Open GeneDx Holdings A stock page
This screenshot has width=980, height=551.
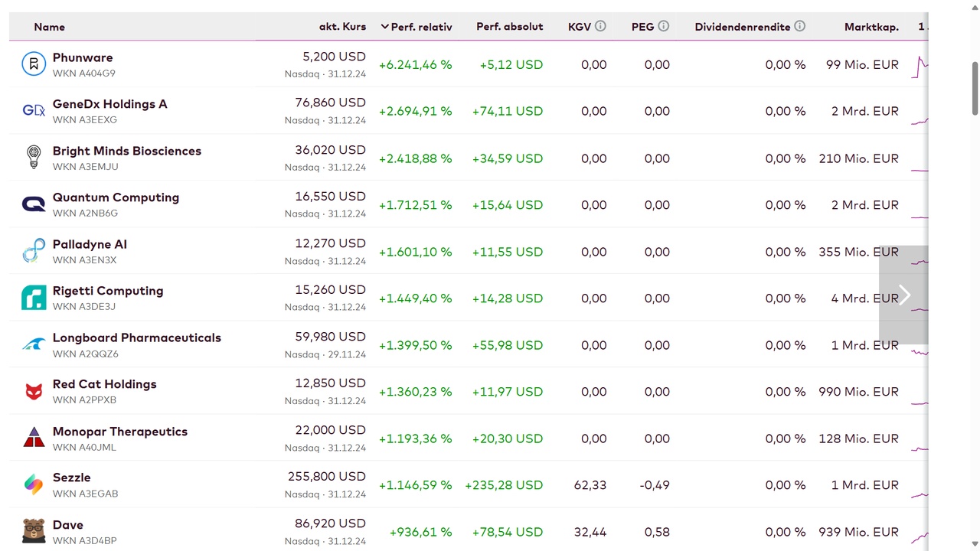109,104
